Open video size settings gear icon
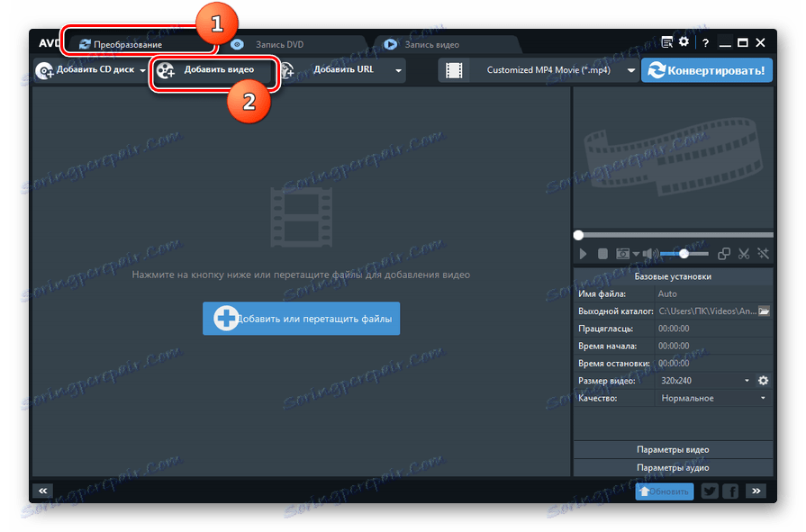 (764, 381)
